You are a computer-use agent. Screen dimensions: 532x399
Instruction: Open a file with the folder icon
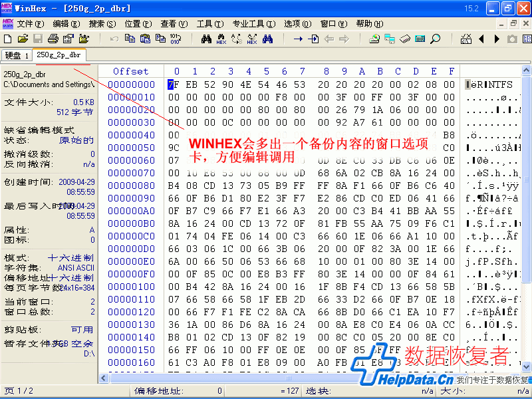point(23,39)
